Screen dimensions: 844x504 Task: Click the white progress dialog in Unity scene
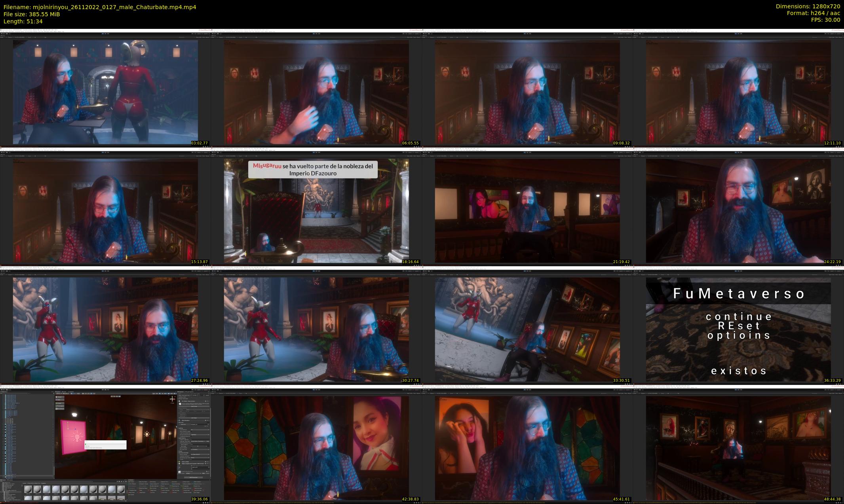pos(106,445)
